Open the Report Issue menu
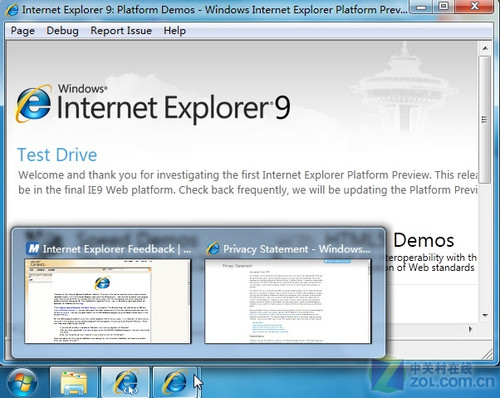500x398 pixels. coord(121,31)
